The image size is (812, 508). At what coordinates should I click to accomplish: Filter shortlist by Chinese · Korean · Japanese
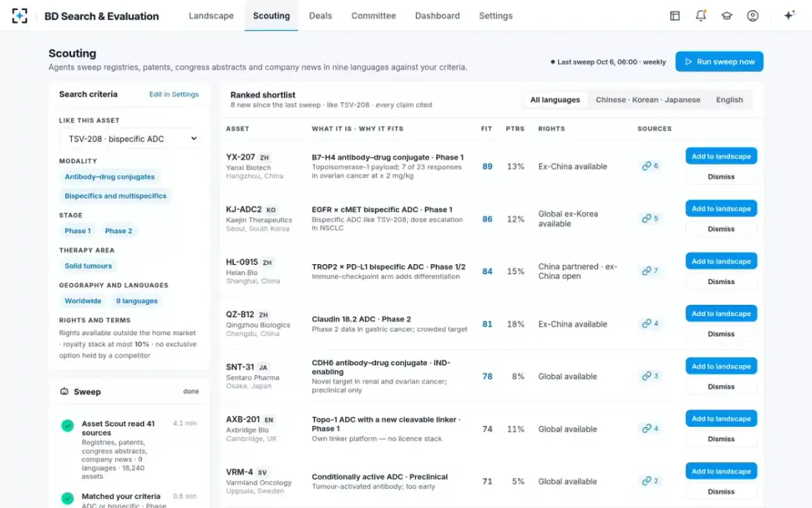coord(648,100)
